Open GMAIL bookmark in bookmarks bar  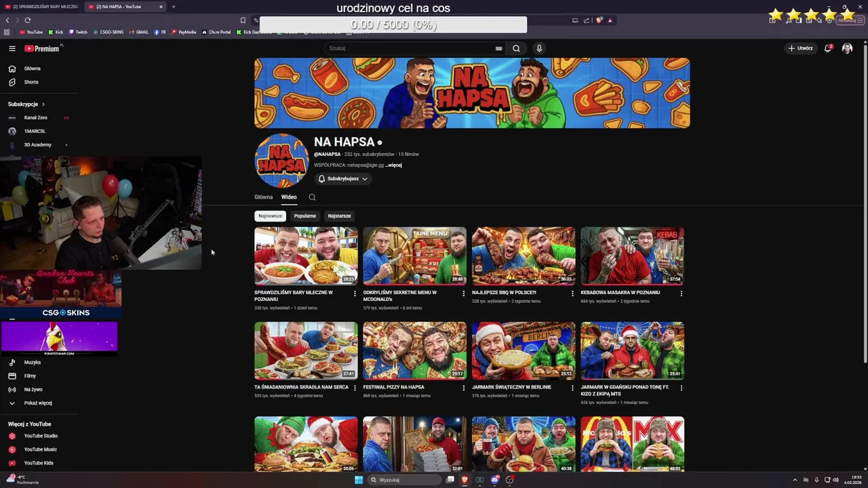138,32
